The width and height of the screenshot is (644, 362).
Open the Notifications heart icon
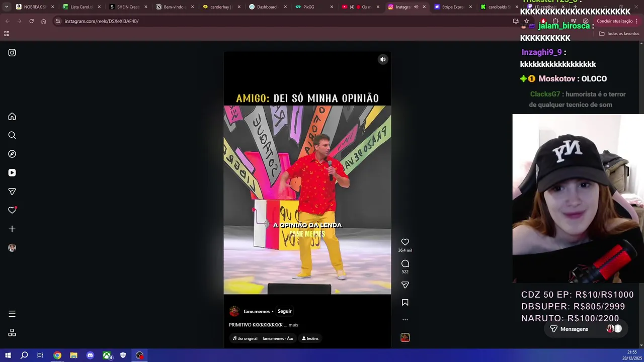[12, 210]
